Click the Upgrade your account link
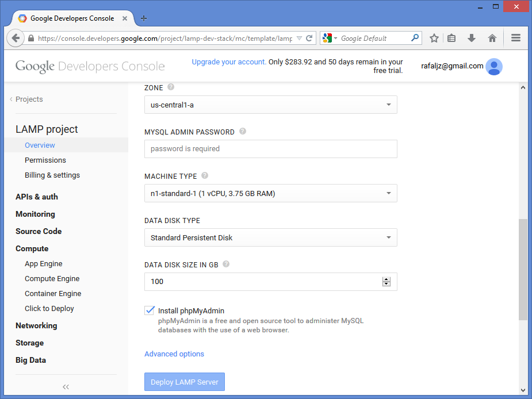 pyautogui.click(x=229, y=62)
